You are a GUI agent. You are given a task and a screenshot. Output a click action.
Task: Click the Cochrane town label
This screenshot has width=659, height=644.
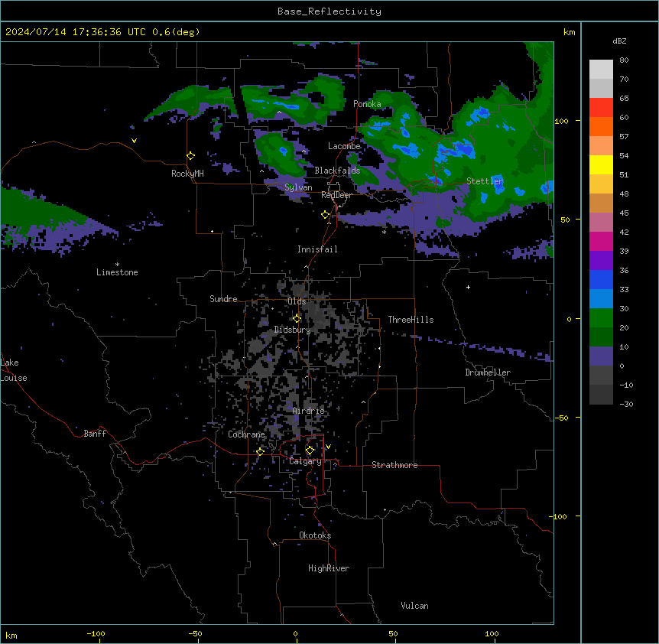point(246,434)
